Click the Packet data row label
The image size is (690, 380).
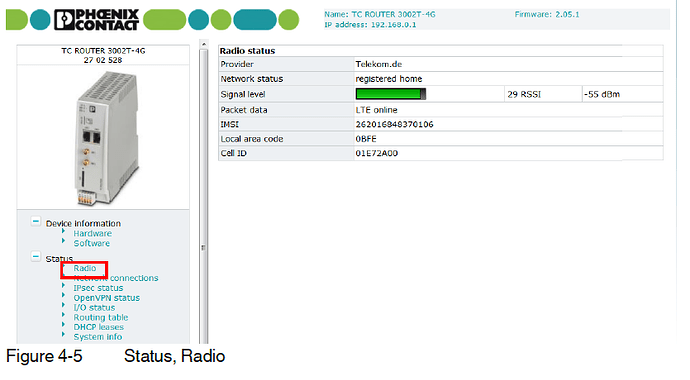pos(244,110)
